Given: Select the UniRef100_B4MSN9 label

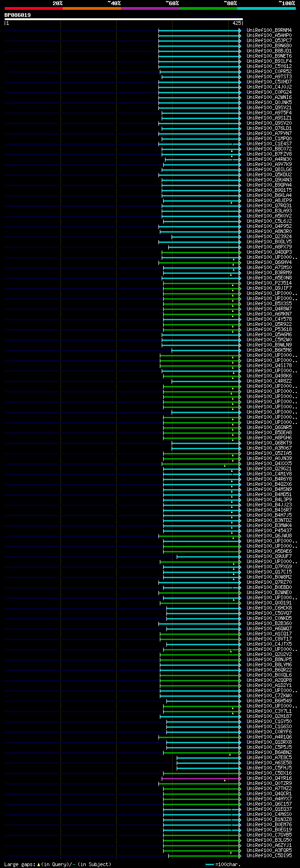Looking at the screenshot, I should point(269,489).
